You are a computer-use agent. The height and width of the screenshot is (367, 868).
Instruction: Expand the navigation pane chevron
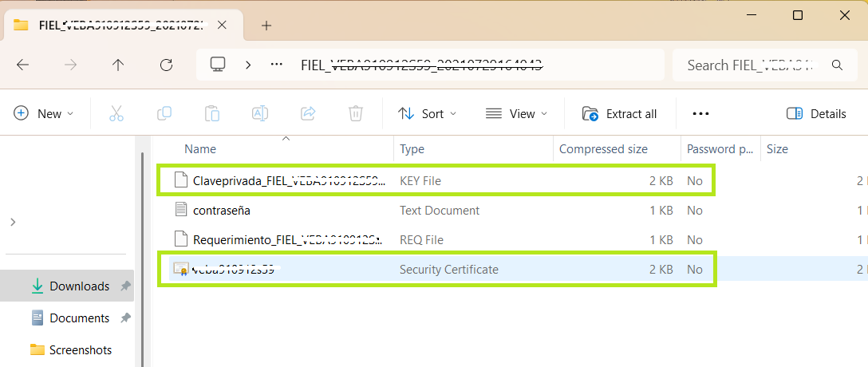13,222
